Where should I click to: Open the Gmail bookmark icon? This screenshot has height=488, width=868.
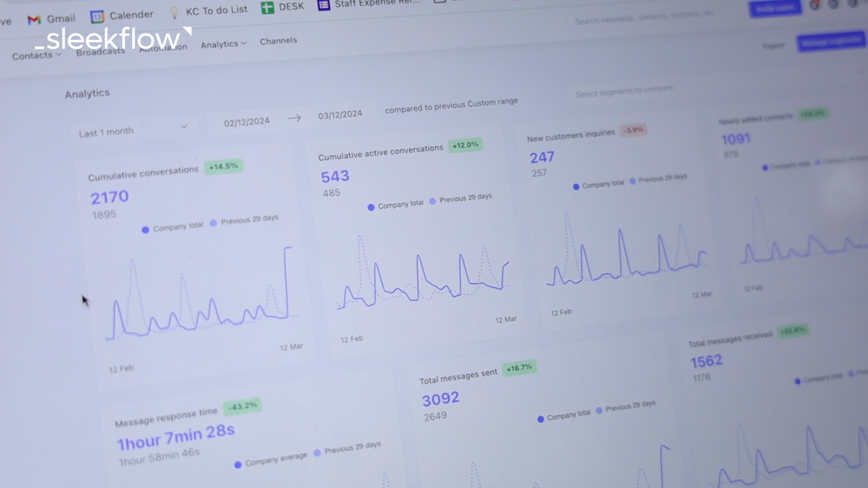(34, 20)
